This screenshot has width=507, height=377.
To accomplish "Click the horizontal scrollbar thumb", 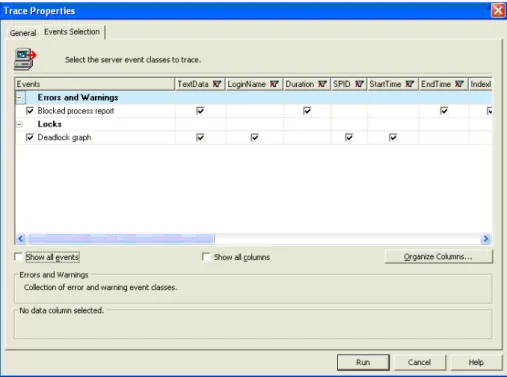I will pyautogui.click(x=121, y=239).
